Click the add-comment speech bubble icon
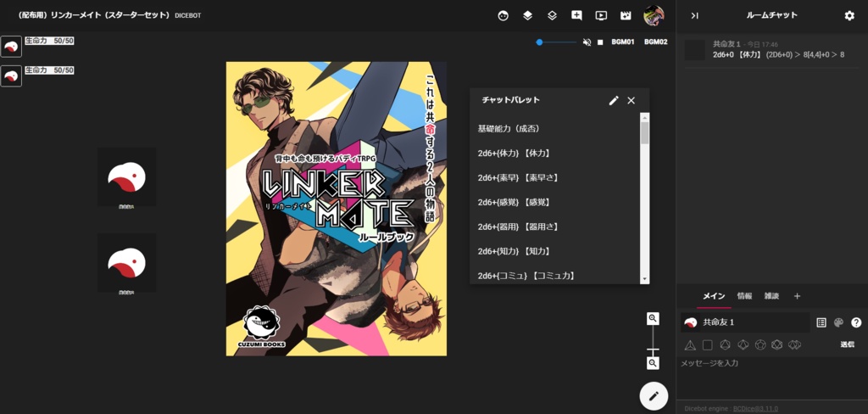 click(576, 15)
